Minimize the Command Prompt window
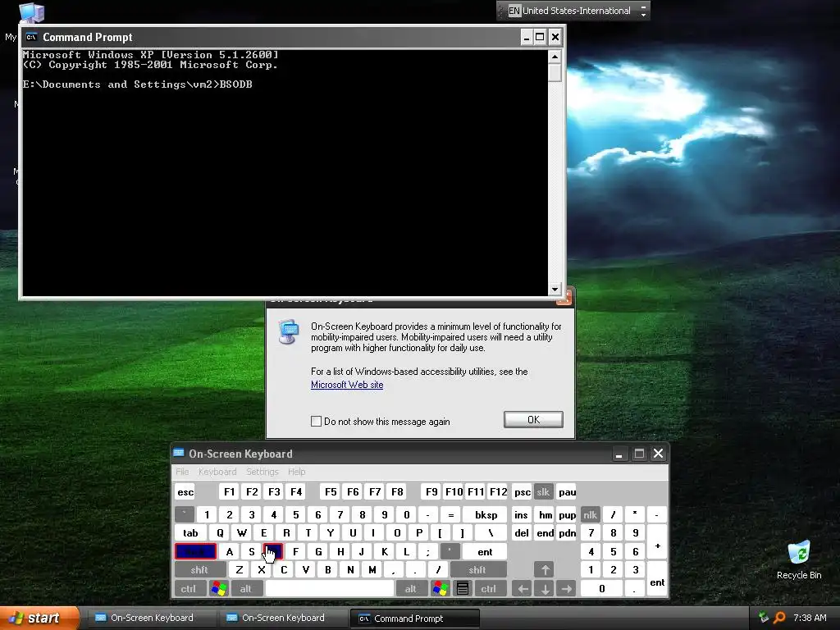This screenshot has width=840, height=630. 527,37
